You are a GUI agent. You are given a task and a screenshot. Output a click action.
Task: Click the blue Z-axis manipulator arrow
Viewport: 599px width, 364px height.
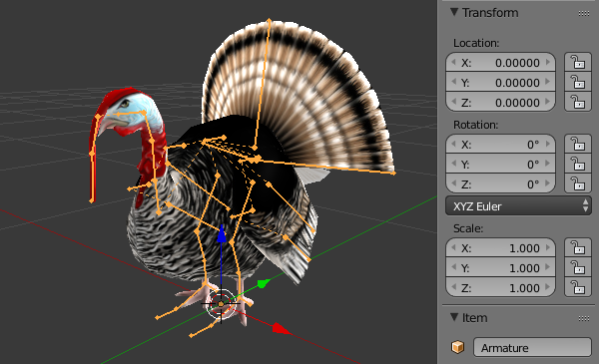222,234
